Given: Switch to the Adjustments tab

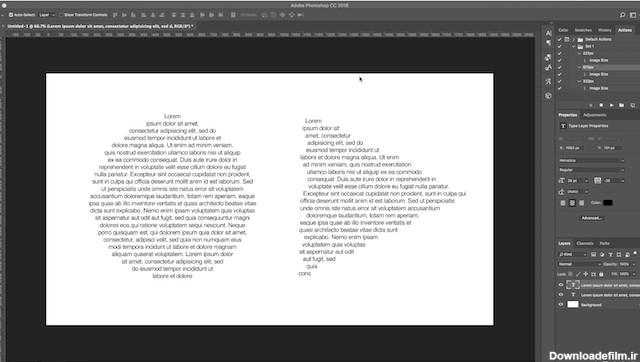Looking at the screenshot, I should point(595,115).
